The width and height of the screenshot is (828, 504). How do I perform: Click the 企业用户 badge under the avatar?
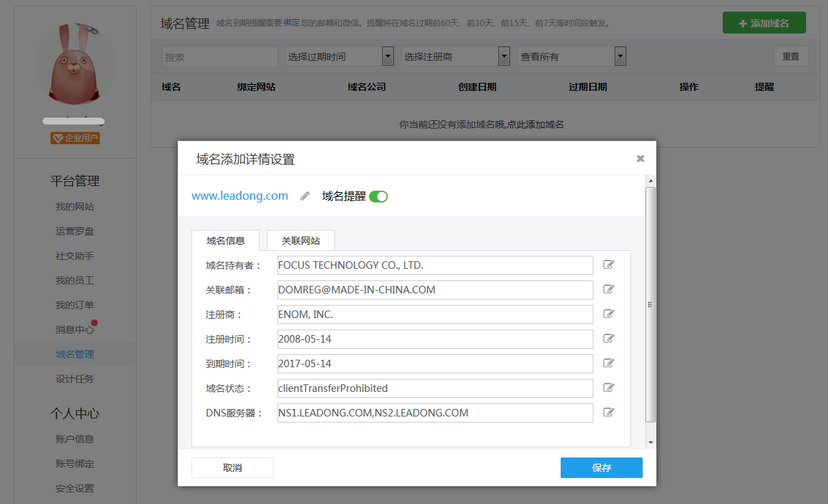tap(75, 137)
